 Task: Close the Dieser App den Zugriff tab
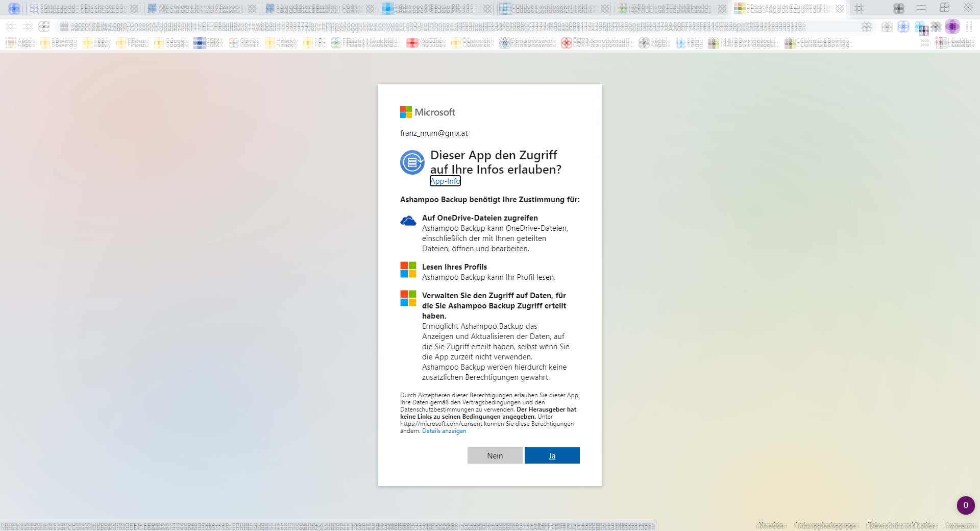pyautogui.click(x=840, y=9)
